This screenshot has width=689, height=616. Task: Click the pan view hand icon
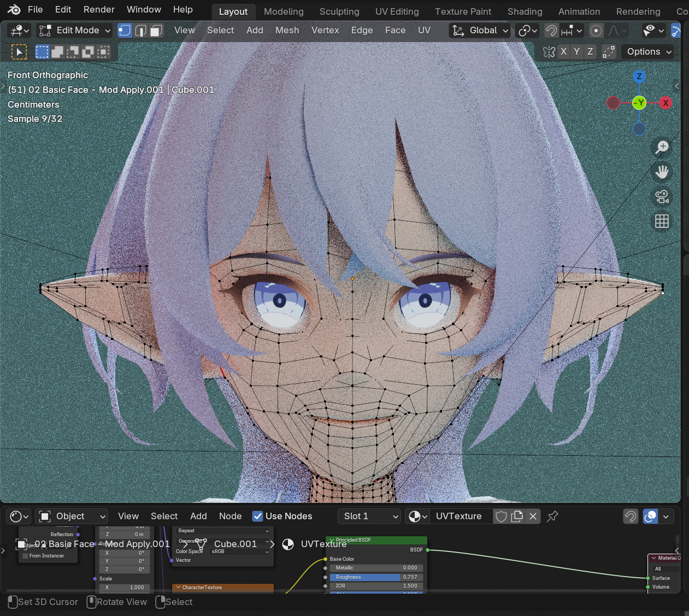tap(662, 172)
